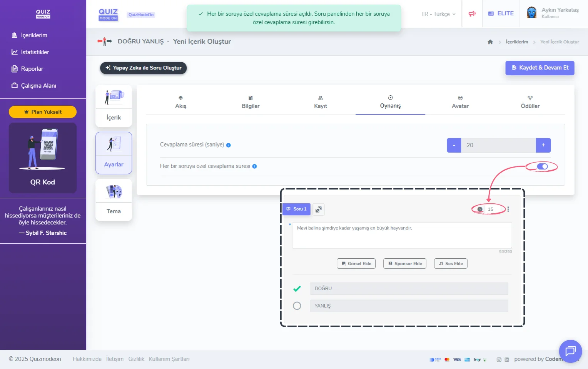Open the TR - Türkçe language dropdown

[x=438, y=14]
